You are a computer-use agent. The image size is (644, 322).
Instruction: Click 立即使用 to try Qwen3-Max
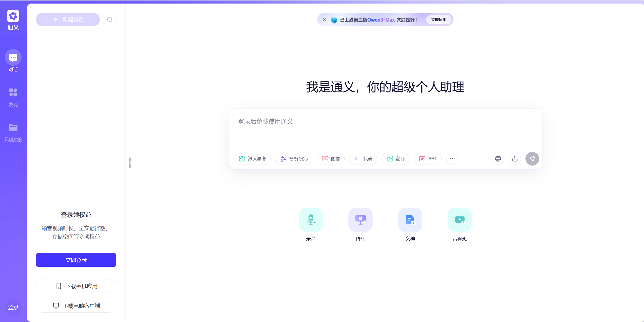coord(439,20)
